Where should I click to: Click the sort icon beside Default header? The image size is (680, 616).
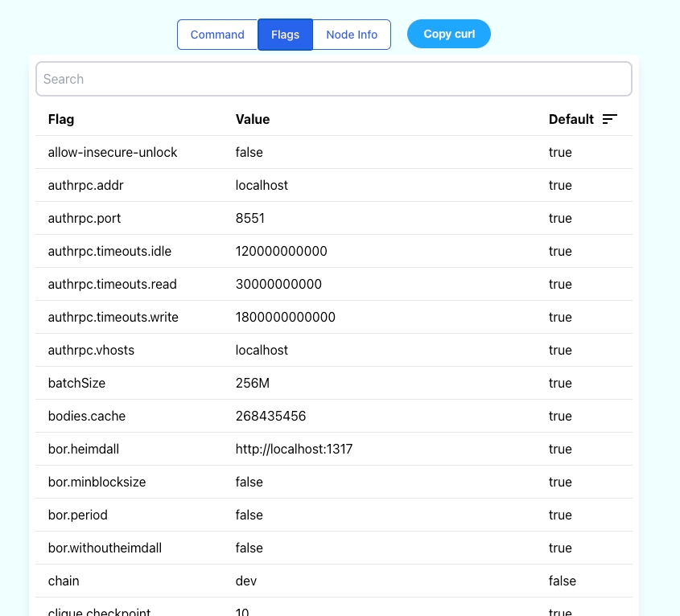click(610, 119)
